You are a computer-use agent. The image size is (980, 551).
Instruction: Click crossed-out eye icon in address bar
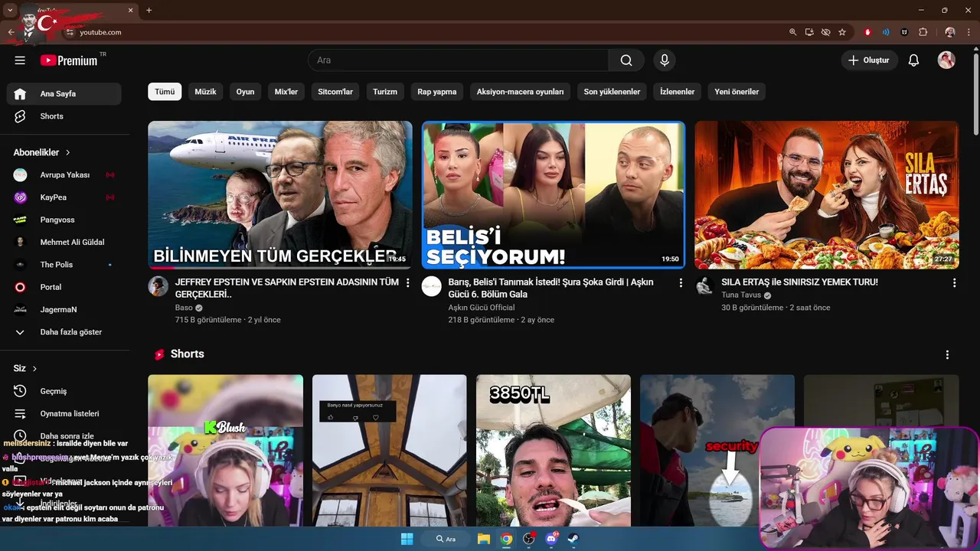[825, 32]
